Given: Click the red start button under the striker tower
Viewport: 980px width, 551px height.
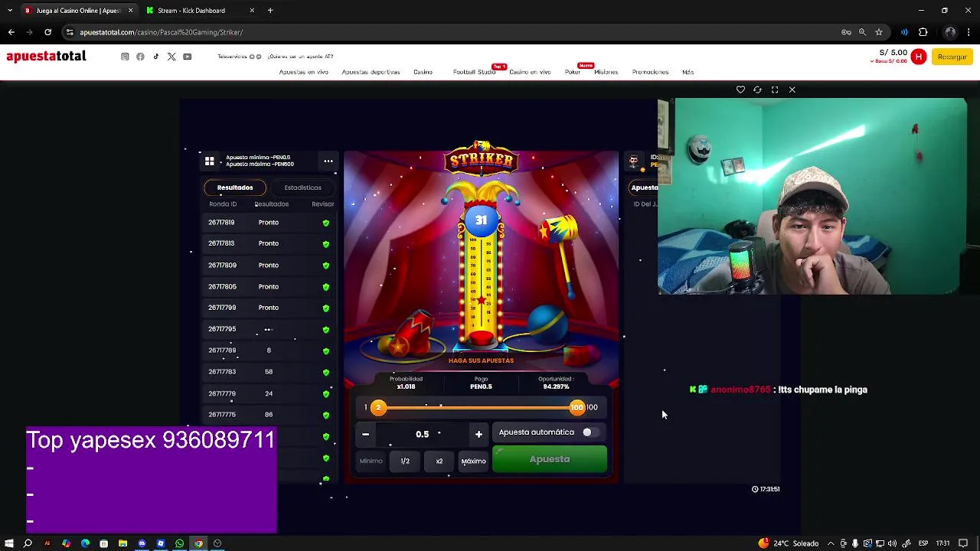Looking at the screenshot, I should tap(481, 337).
